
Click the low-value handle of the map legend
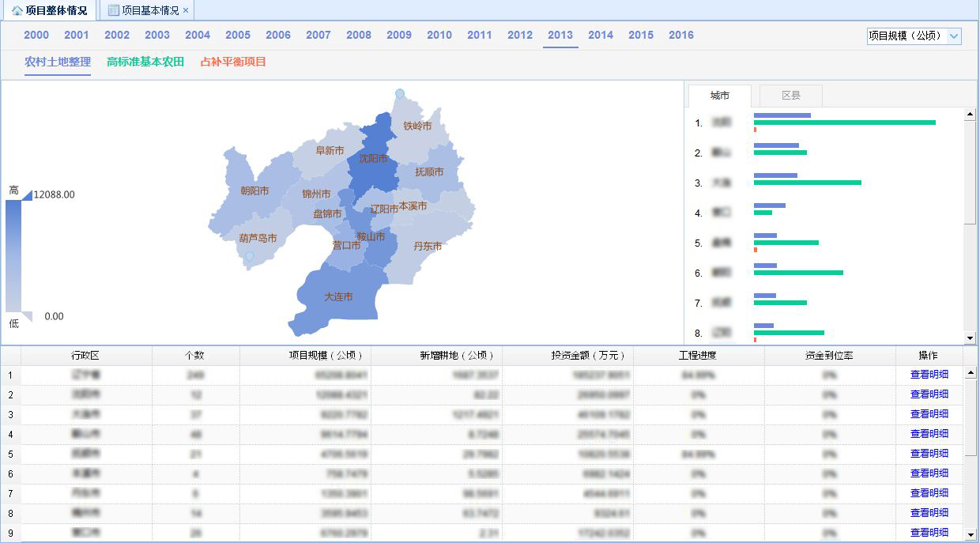tap(27, 316)
